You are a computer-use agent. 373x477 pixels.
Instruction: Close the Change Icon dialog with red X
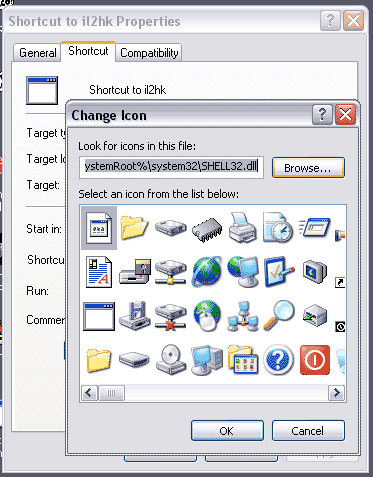pos(345,115)
